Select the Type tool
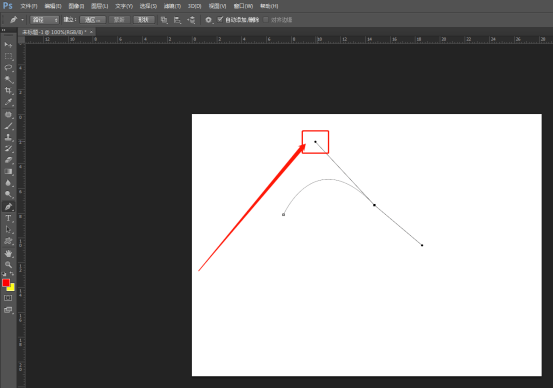The image size is (553, 389). click(8, 218)
